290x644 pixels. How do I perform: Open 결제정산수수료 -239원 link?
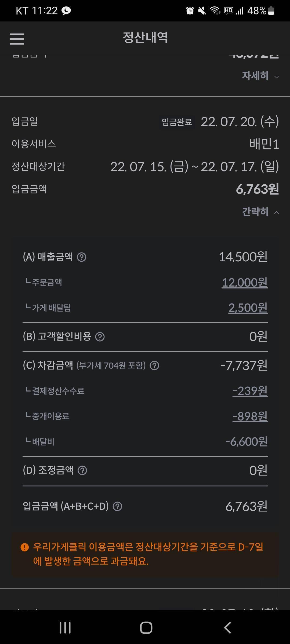[250, 391]
